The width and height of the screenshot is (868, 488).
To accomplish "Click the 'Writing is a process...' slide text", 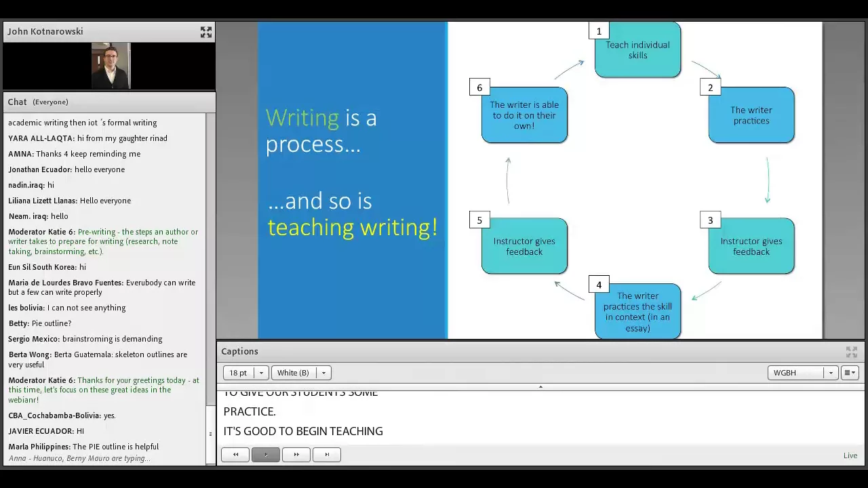I will (x=321, y=131).
